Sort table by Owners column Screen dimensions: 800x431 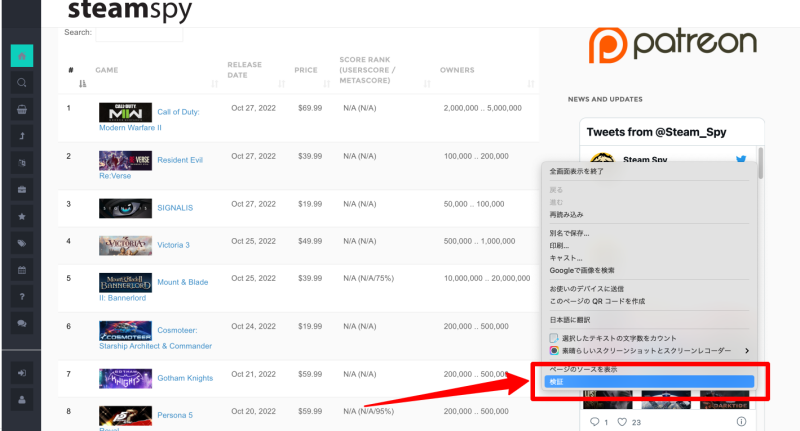(x=458, y=70)
